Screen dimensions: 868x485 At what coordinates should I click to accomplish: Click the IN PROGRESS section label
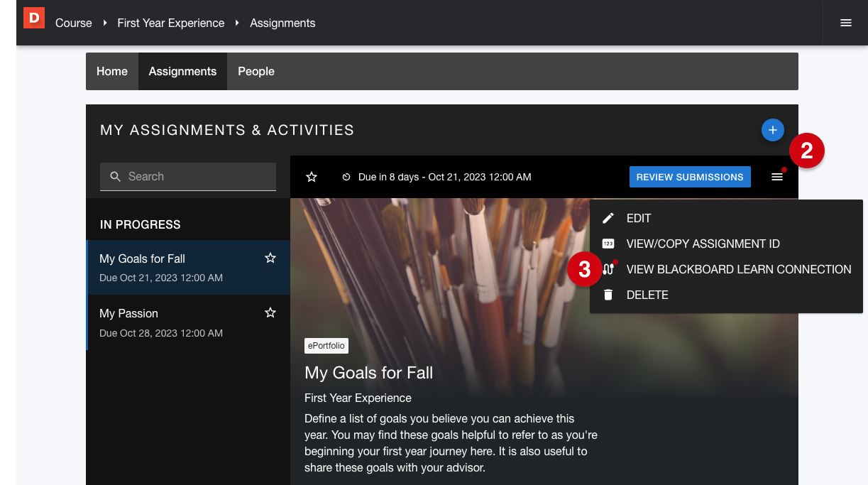coord(141,224)
